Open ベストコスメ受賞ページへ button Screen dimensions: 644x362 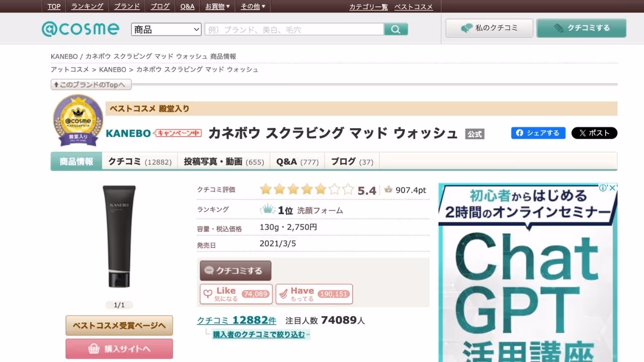(x=119, y=325)
